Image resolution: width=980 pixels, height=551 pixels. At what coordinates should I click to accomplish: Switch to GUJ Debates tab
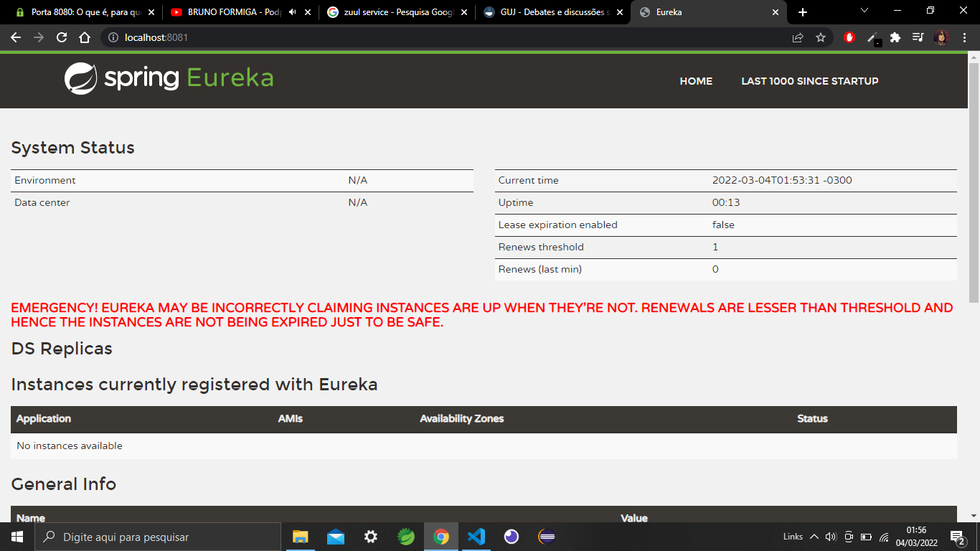pyautogui.click(x=553, y=12)
